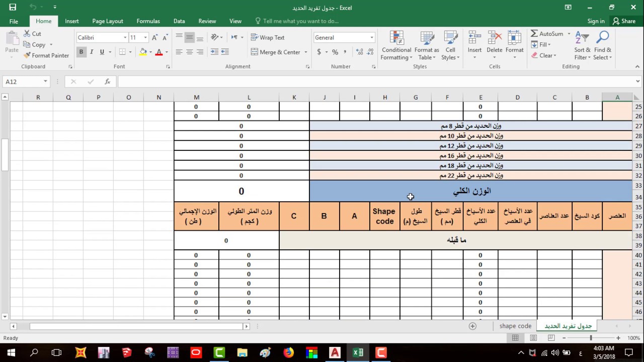
Task: Open Conditional Formatting menu
Action: 396,46
